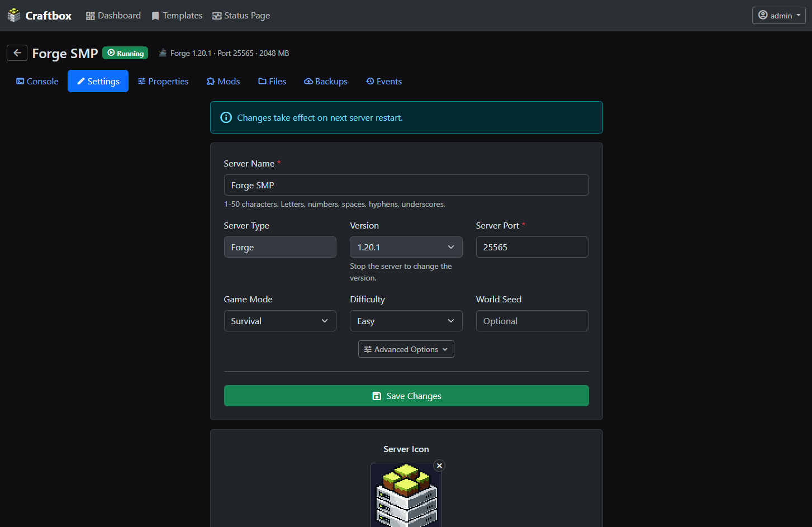Click the Server Port 25565 field
The image size is (812, 527).
pos(532,247)
